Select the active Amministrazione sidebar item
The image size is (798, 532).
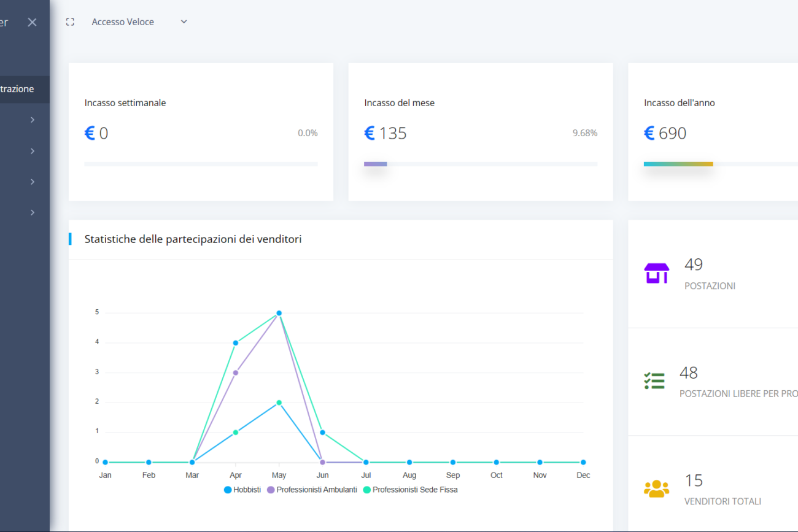tap(18, 89)
